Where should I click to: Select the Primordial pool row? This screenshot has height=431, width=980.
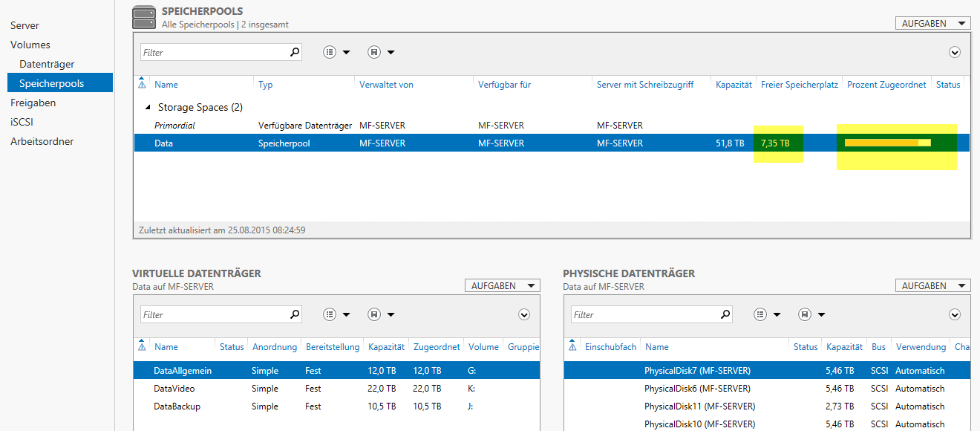[x=552, y=125]
